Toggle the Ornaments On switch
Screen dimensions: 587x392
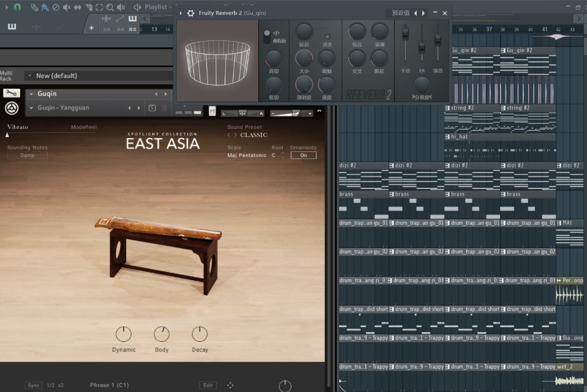(303, 155)
